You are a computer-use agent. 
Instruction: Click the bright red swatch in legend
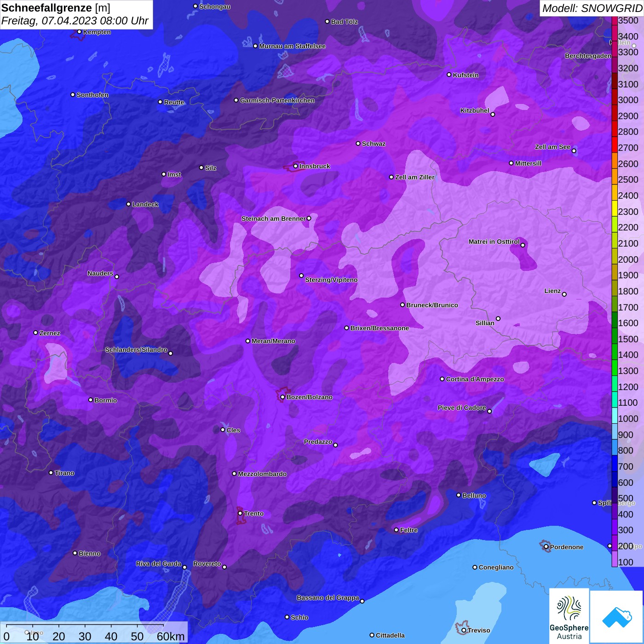coord(615,144)
